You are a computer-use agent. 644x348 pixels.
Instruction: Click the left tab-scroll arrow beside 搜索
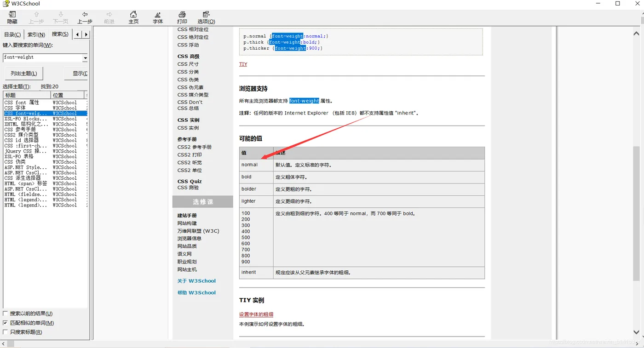pos(77,34)
